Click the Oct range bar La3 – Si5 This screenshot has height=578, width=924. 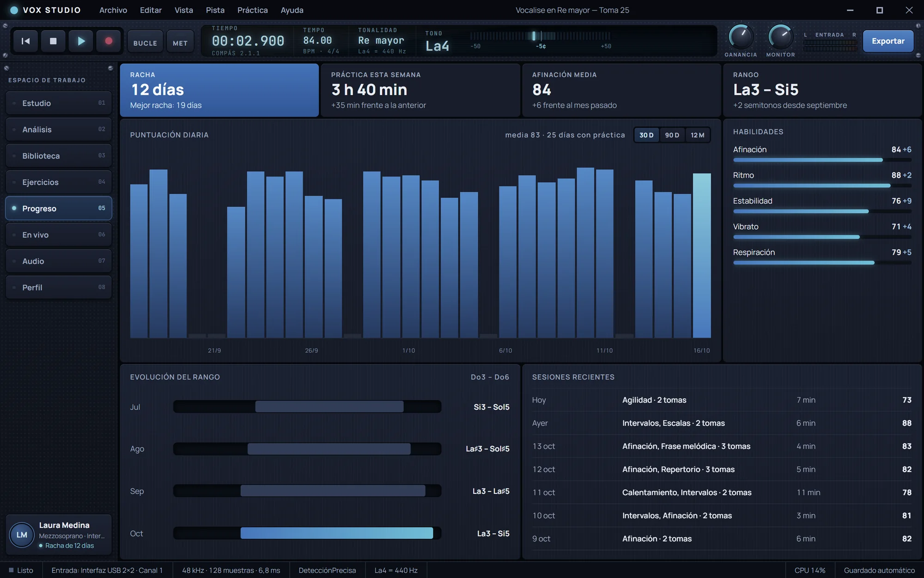point(337,533)
